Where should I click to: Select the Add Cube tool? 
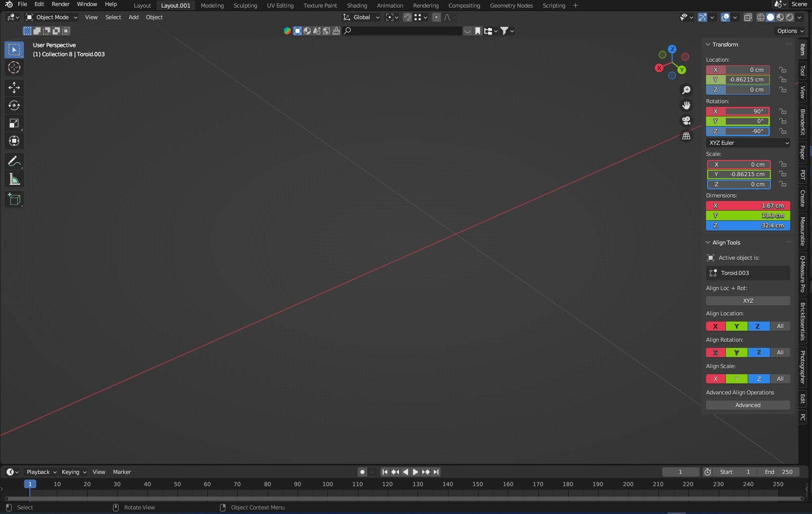pyautogui.click(x=14, y=200)
